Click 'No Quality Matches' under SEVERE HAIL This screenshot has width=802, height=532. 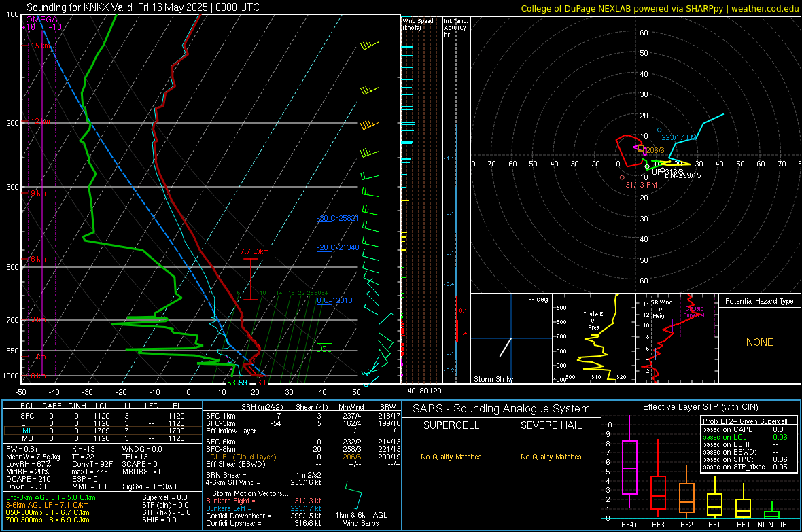tap(551, 457)
